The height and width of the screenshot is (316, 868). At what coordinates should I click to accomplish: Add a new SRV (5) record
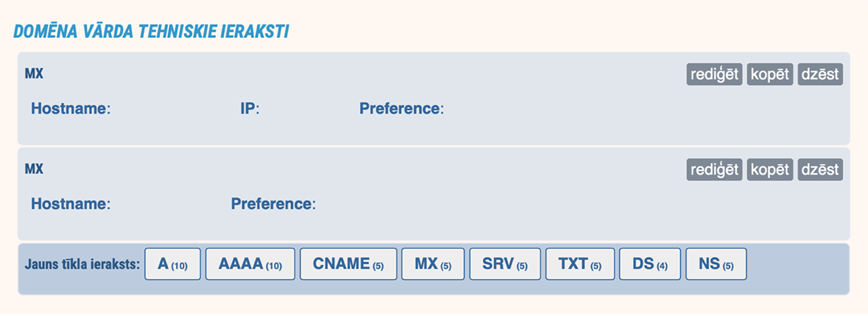coord(505,264)
